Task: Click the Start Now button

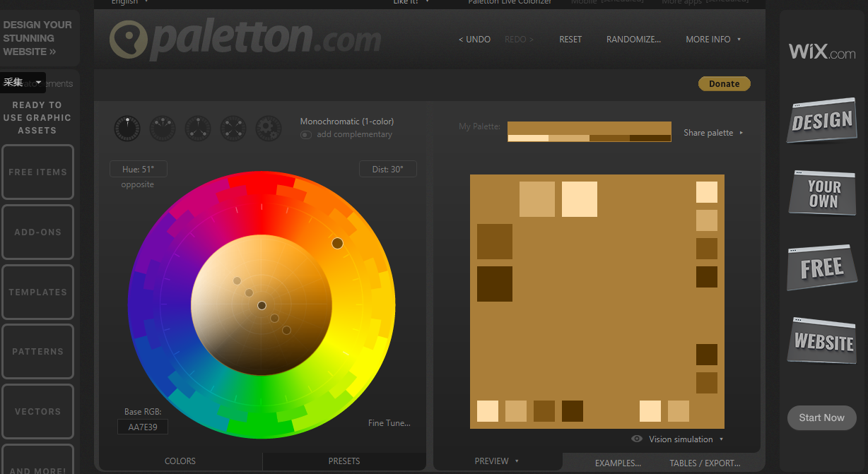Action: (x=821, y=417)
